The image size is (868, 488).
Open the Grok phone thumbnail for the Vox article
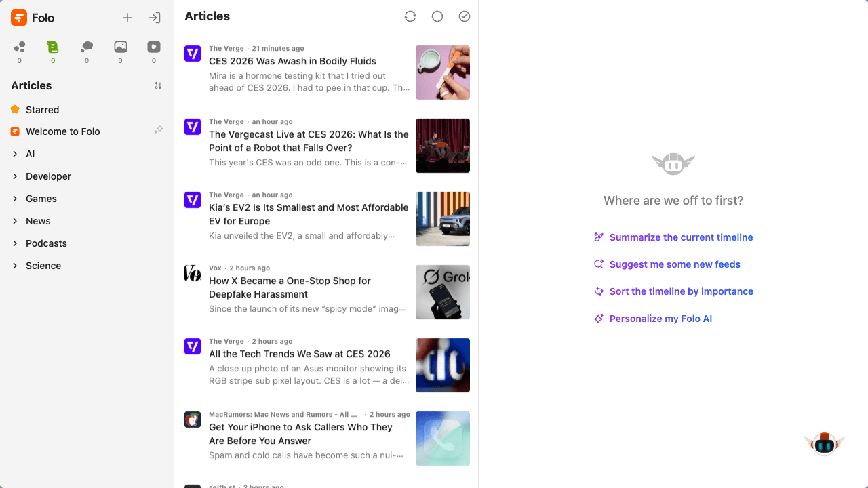pyautogui.click(x=443, y=292)
